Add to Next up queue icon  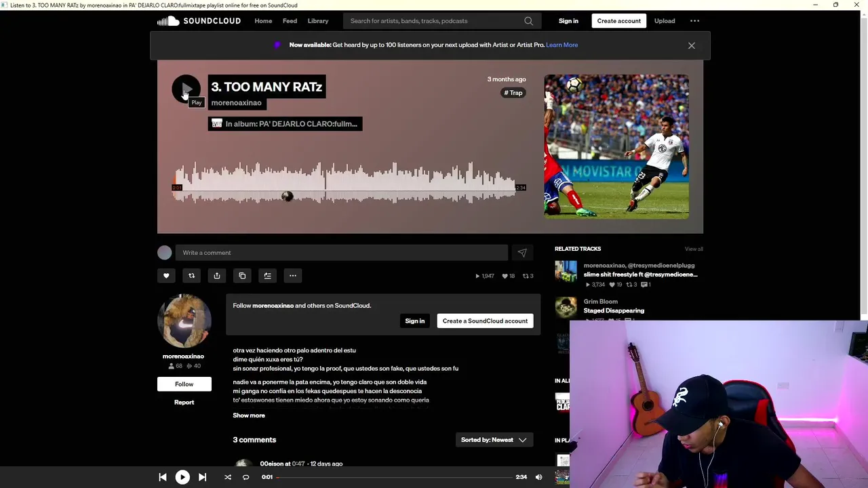[267, 276]
